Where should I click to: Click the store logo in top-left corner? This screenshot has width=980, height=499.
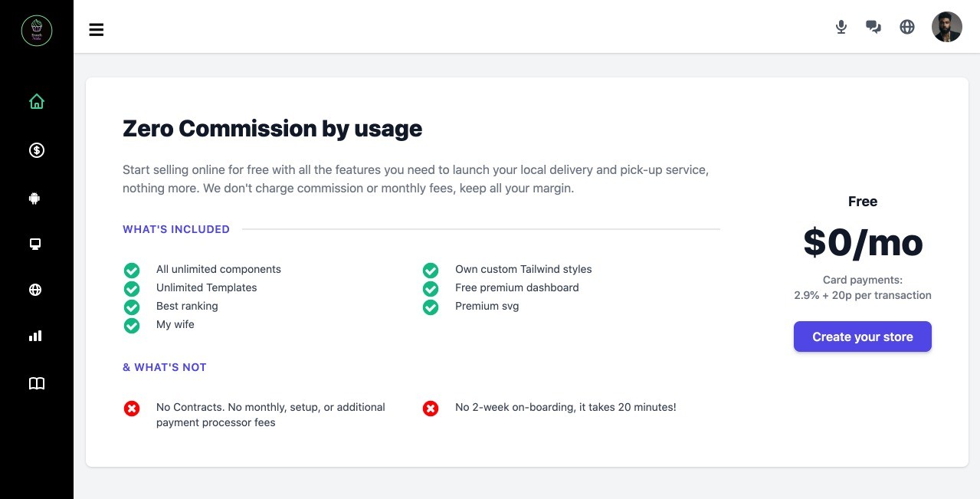point(36,29)
